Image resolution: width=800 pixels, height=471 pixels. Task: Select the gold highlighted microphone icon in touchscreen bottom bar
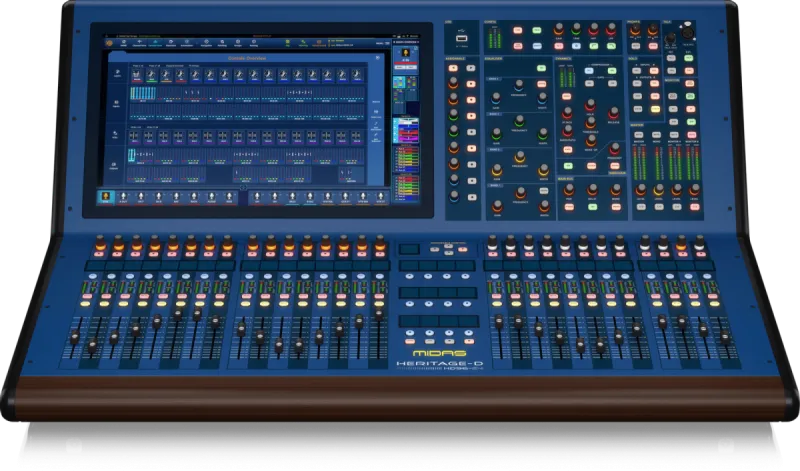(106, 197)
